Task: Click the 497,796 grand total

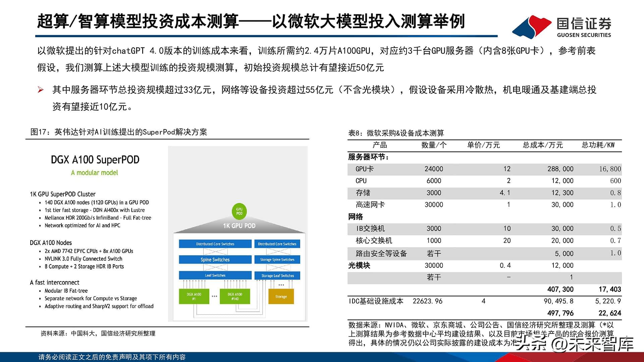Action: point(560,313)
